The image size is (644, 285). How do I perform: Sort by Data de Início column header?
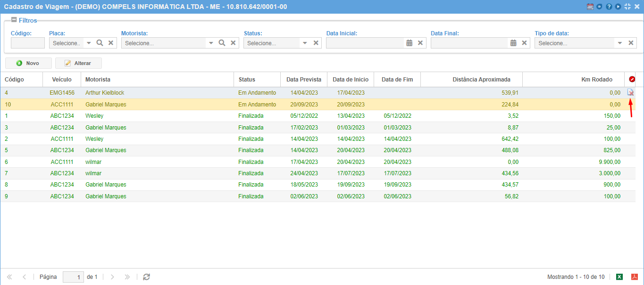tap(351, 80)
